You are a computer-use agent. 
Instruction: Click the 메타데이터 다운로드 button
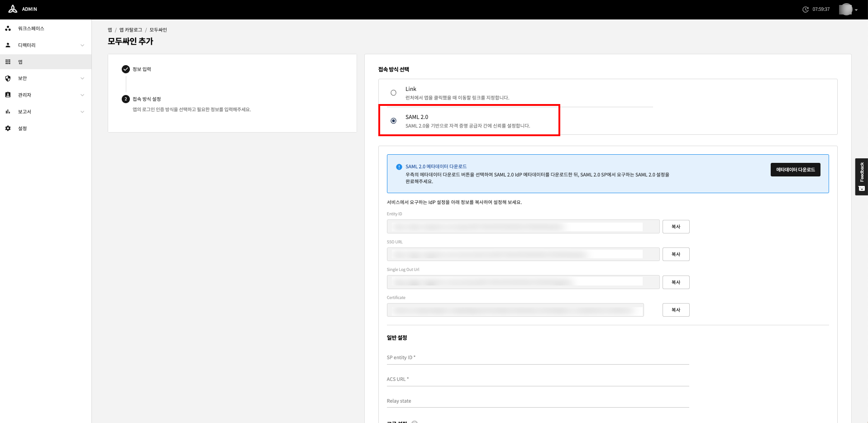(795, 170)
